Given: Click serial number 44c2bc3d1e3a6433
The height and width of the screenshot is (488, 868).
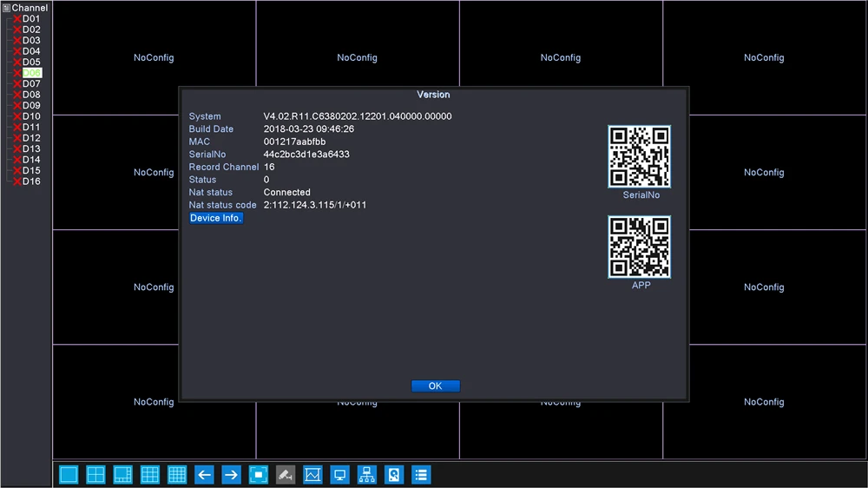Looking at the screenshot, I should (306, 155).
